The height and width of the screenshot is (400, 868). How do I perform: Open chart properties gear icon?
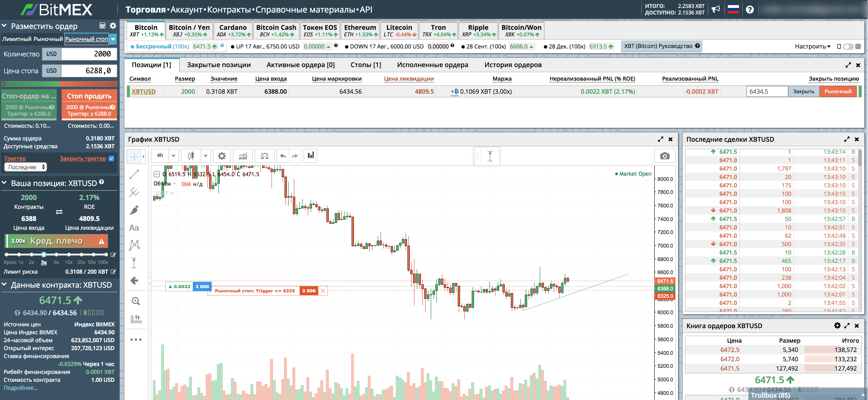(222, 156)
